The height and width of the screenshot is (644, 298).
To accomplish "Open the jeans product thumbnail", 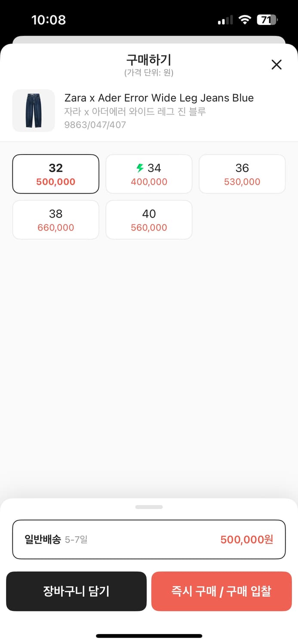I will tap(34, 110).
